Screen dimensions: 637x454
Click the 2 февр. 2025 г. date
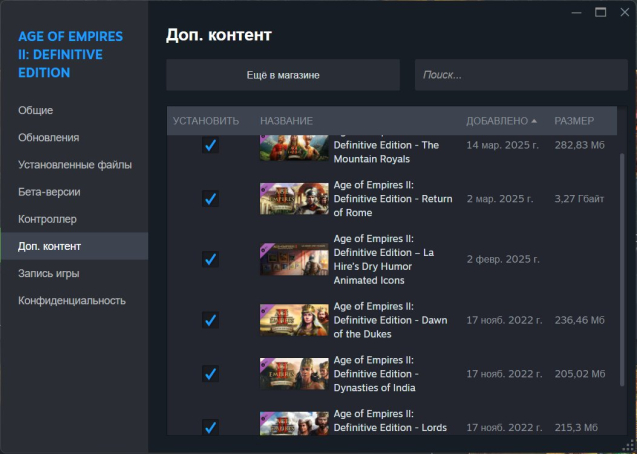[x=503, y=259]
